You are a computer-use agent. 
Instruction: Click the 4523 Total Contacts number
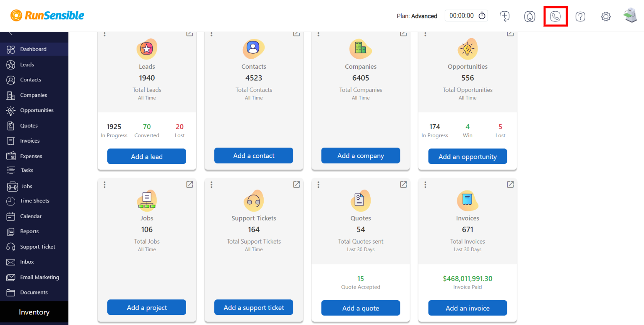click(254, 78)
